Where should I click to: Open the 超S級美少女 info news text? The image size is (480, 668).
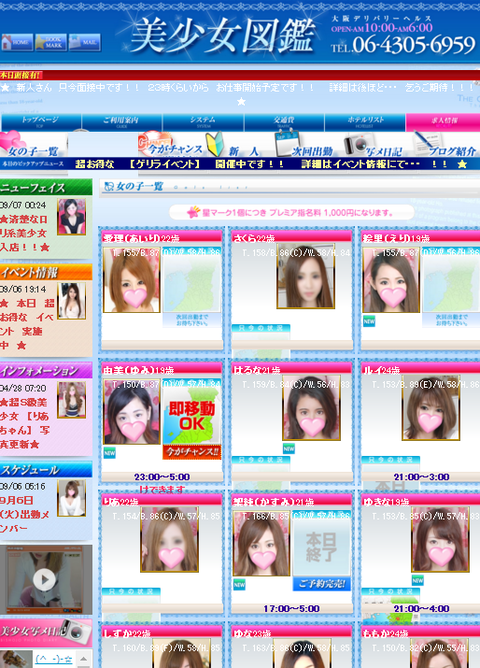(x=25, y=423)
